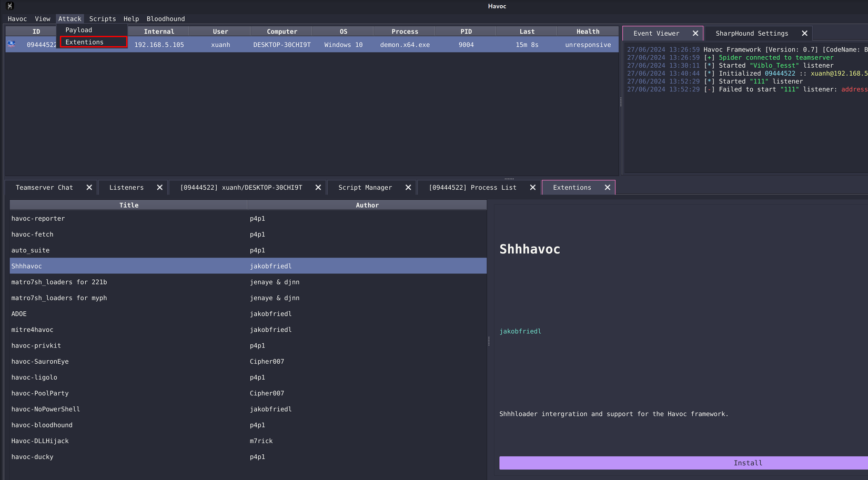
Task: Close the Listeners tab
Action: (x=159, y=187)
